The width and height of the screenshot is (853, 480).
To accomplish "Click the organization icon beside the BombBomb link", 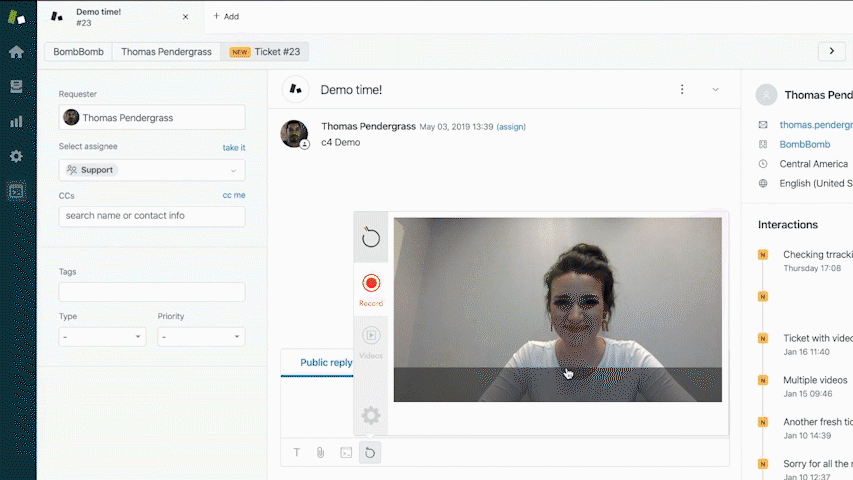I will coord(763,144).
